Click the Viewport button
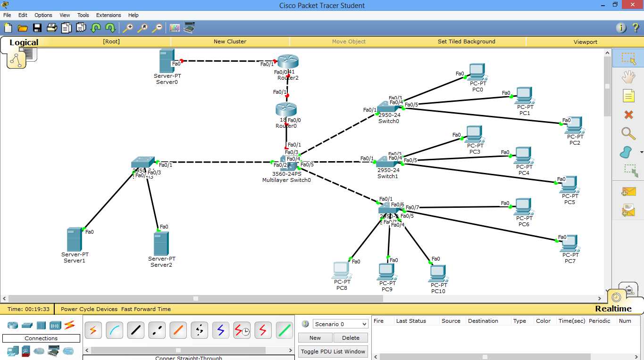 585,41
